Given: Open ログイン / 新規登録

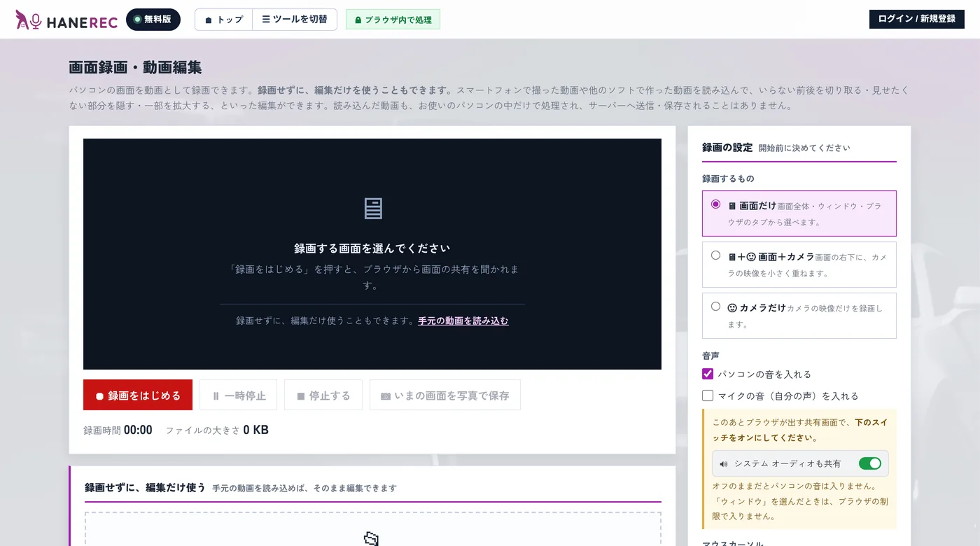Looking at the screenshot, I should [x=916, y=19].
